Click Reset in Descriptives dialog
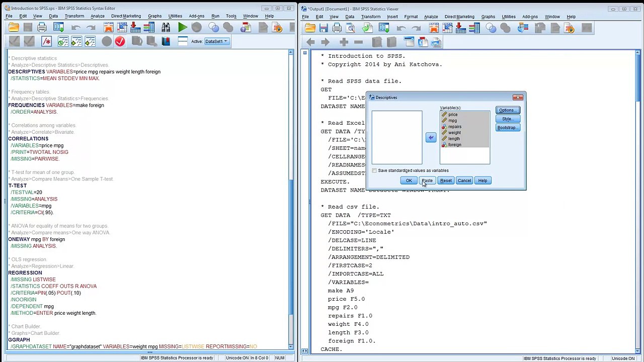The height and width of the screenshot is (362, 644). click(x=446, y=180)
